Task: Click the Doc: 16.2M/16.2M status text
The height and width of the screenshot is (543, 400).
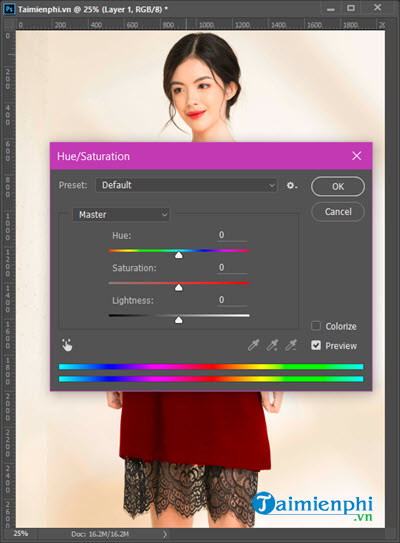Action: [100, 534]
